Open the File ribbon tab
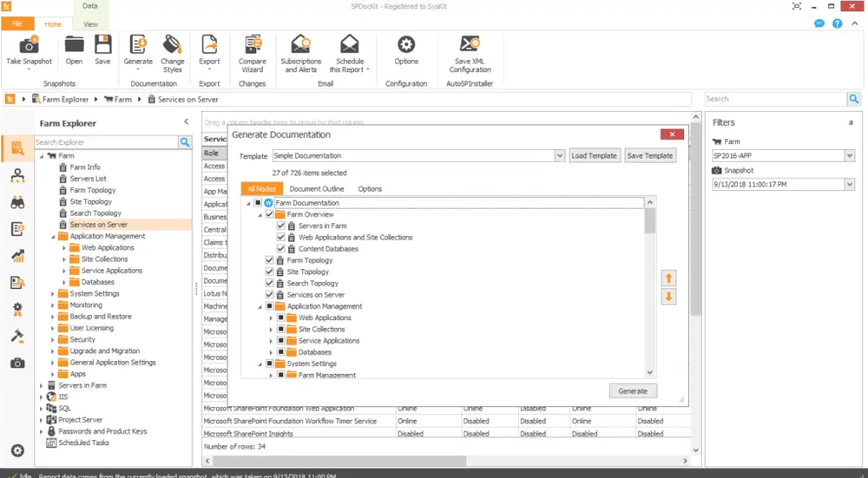868x478 pixels. pos(17,23)
